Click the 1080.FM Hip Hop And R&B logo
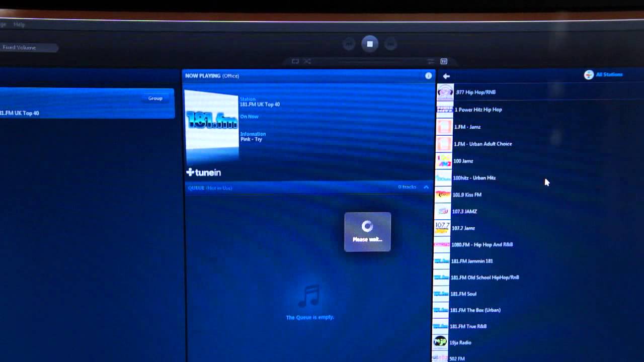The height and width of the screenshot is (362, 644). 442,244
